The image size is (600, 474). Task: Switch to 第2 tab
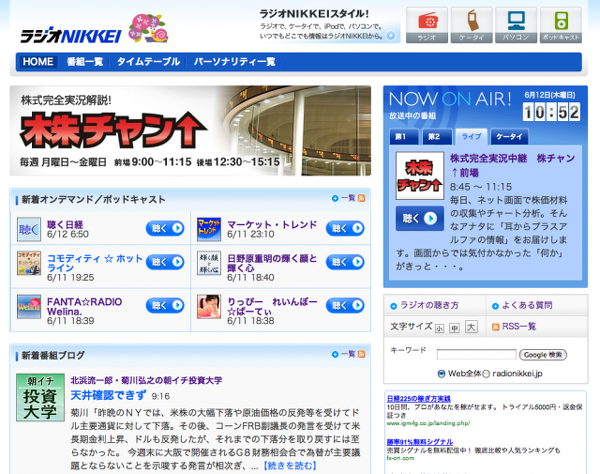437,137
